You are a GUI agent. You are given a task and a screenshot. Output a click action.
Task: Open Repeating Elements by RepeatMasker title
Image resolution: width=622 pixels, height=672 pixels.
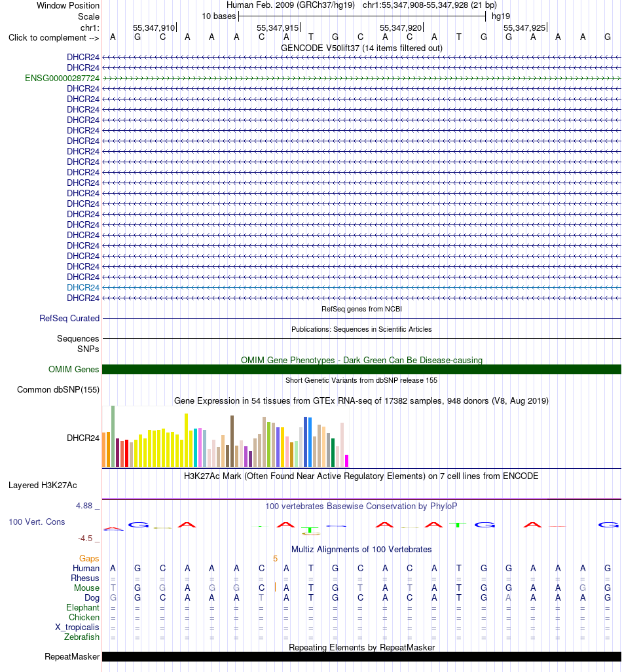[x=361, y=647]
